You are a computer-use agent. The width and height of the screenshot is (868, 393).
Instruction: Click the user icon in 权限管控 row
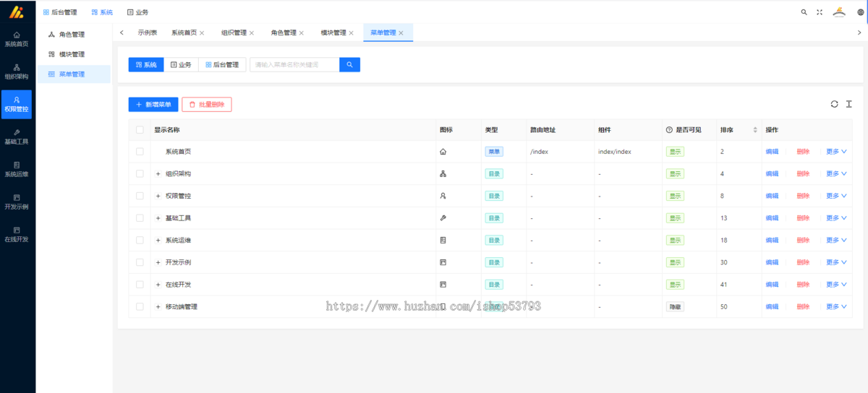[443, 196]
